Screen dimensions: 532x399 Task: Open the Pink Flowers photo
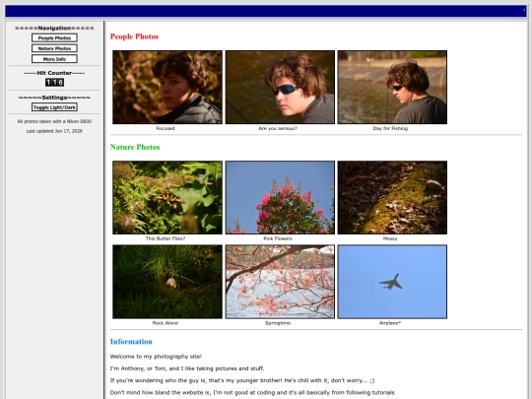click(280, 197)
